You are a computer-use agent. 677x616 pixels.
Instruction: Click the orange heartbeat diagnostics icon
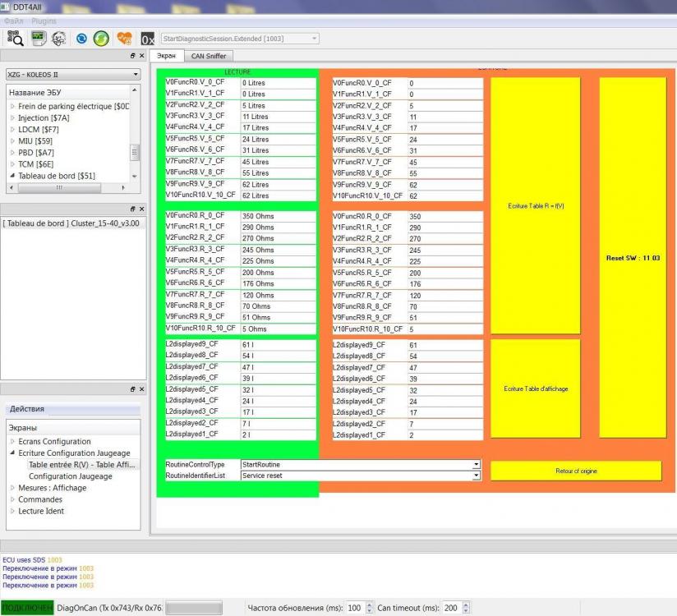[x=124, y=39]
